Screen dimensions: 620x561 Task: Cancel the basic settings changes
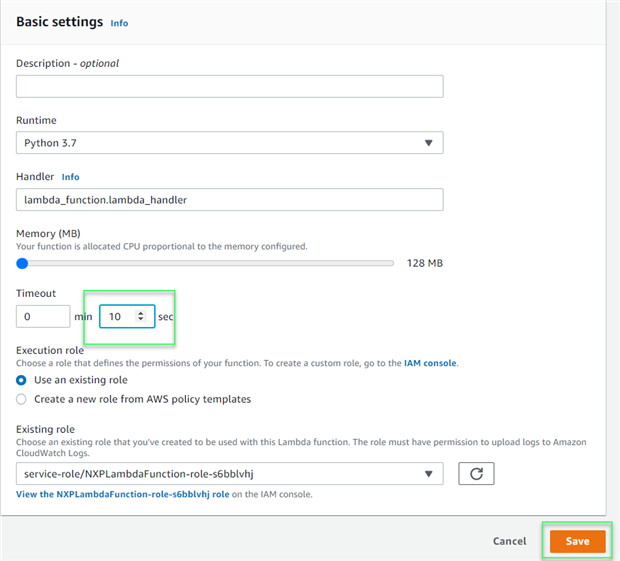pyautogui.click(x=509, y=541)
